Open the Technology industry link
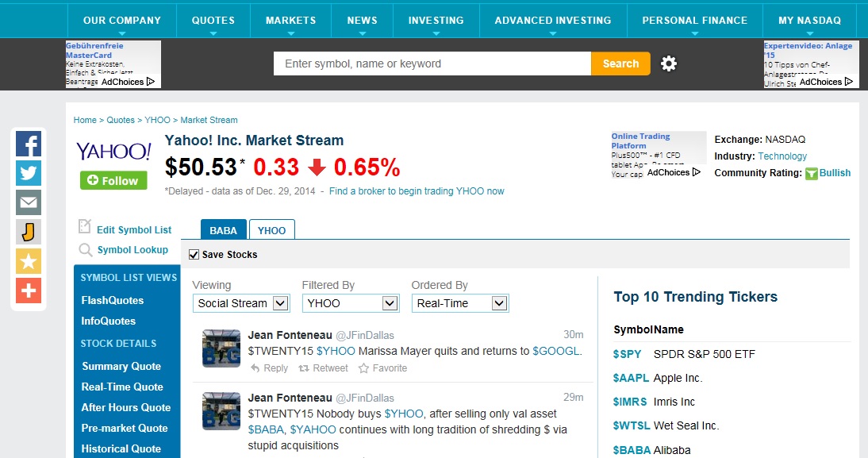The width and height of the screenshot is (868, 458). click(x=782, y=156)
